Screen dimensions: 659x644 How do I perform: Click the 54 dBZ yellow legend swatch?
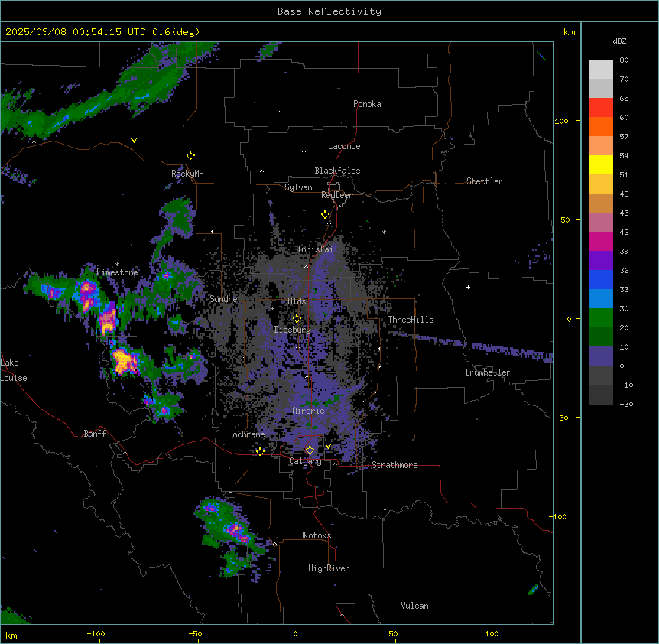point(601,164)
